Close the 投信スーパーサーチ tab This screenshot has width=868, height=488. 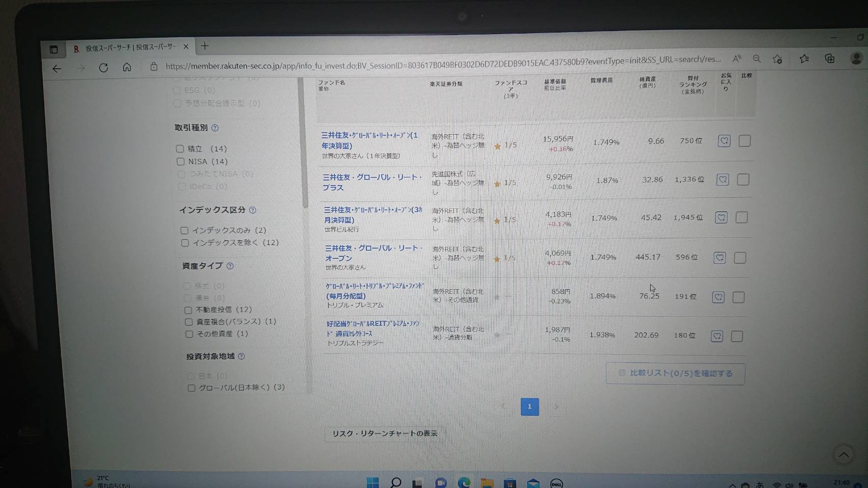click(186, 47)
